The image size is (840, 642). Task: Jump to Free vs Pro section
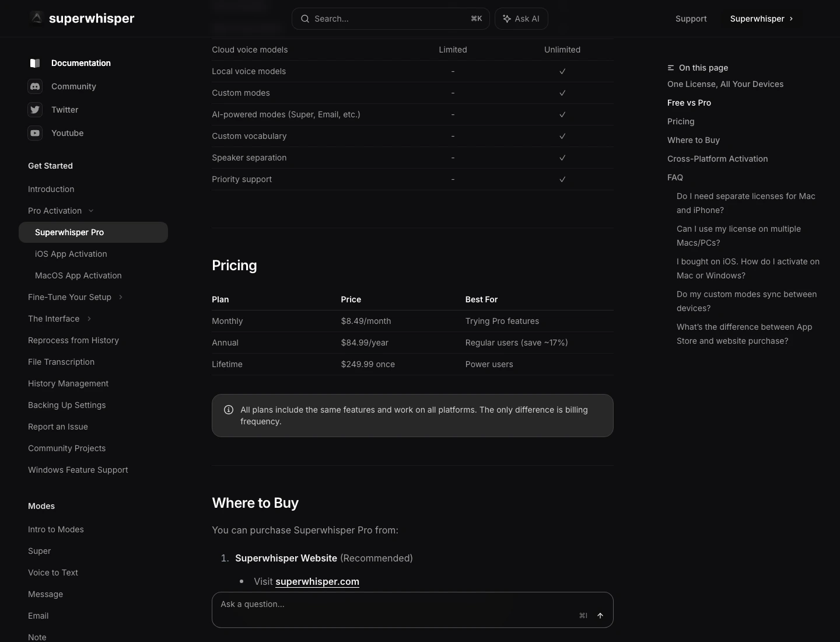(x=689, y=103)
